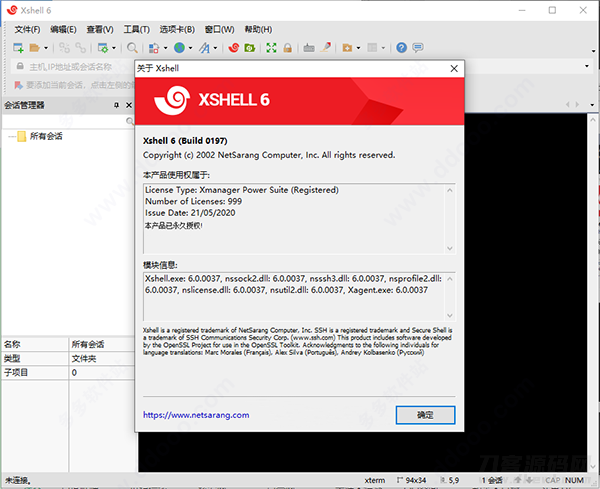
Task: Click the New Session toolbar icon
Action: 18,48
